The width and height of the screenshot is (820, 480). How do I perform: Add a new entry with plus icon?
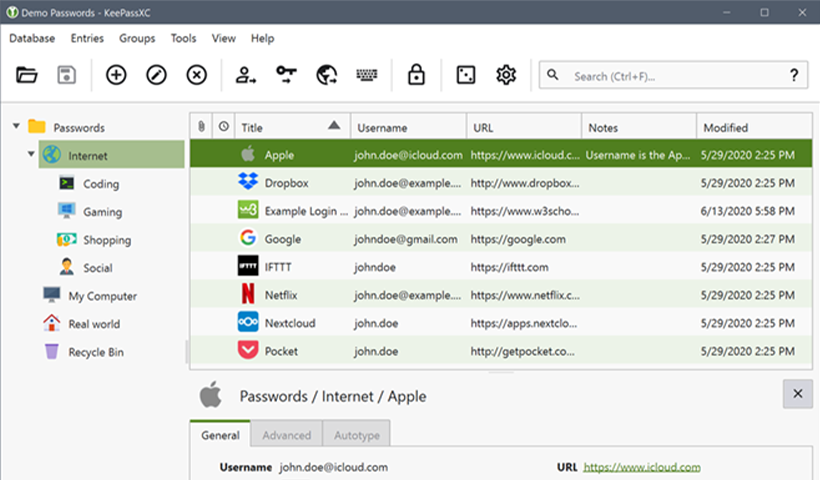point(116,75)
